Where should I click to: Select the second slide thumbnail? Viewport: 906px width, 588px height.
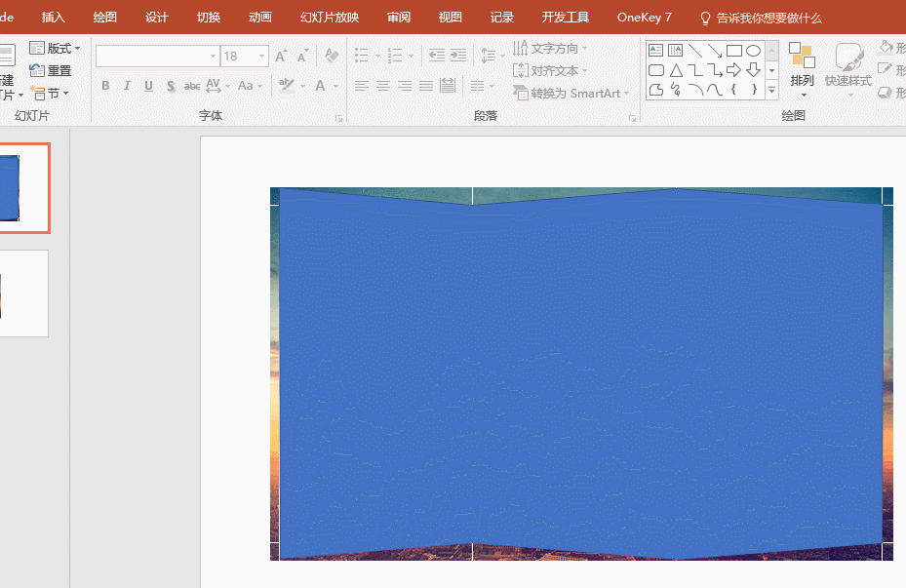(23, 294)
